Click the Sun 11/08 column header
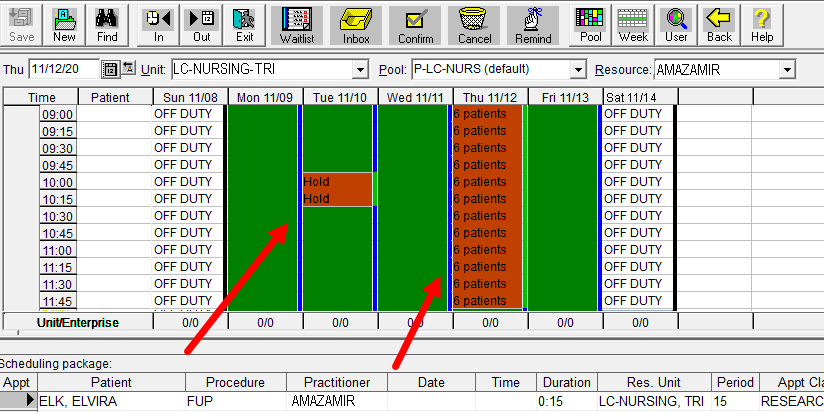This screenshot has height=412, width=824. tap(190, 97)
